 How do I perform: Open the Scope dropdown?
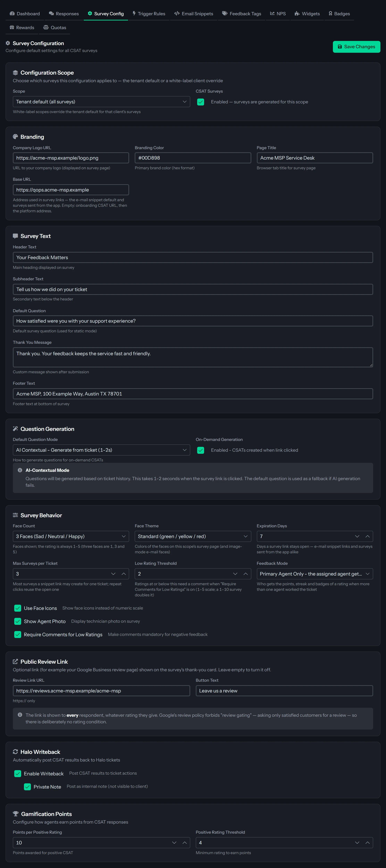point(102,102)
